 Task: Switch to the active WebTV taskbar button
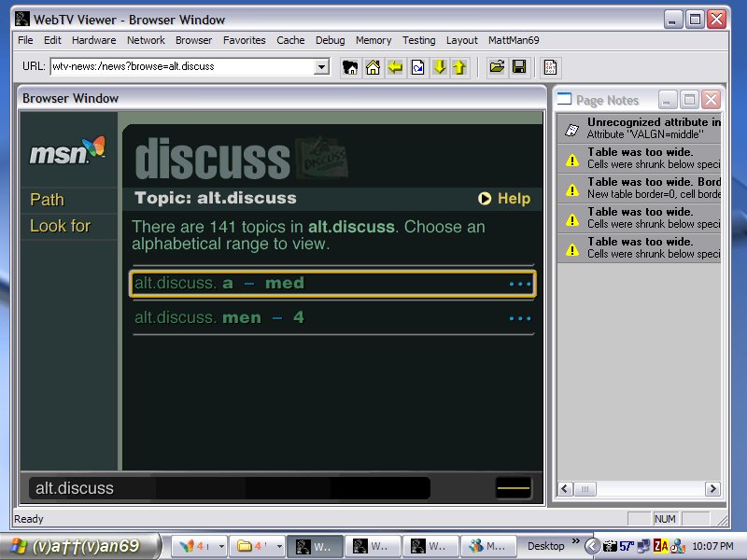[x=315, y=546]
